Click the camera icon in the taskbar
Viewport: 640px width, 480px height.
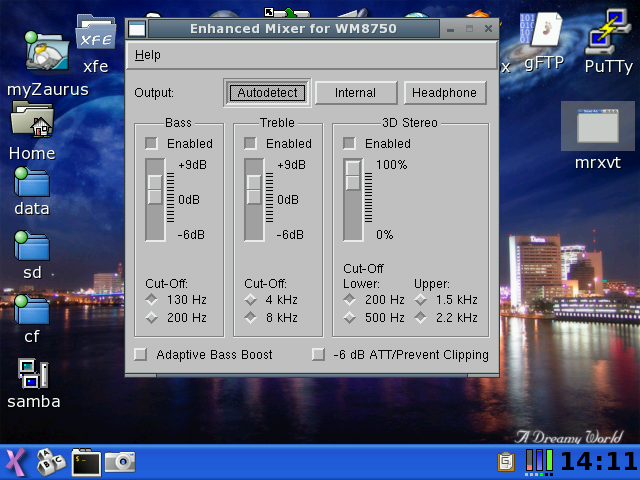pos(120,461)
